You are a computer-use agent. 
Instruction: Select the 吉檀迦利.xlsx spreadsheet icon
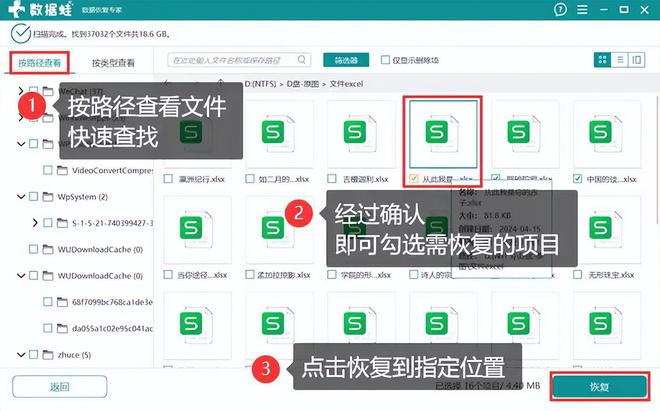click(x=360, y=133)
